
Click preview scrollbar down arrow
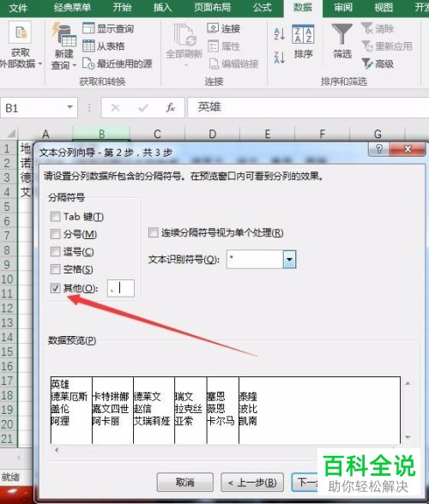[408, 437]
